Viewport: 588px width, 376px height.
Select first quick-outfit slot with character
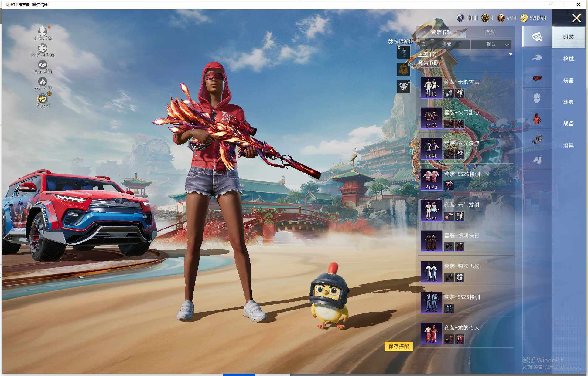[404, 52]
